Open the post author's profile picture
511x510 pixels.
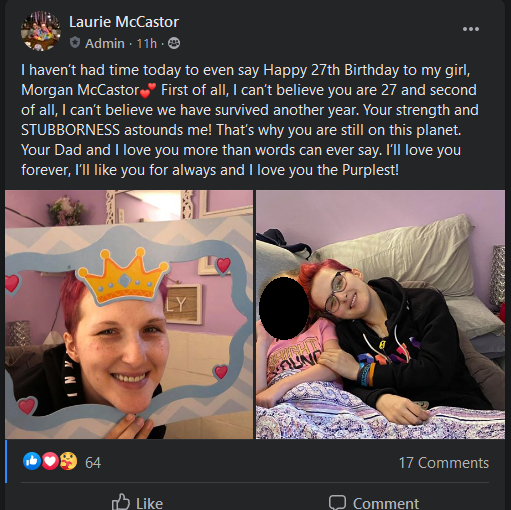(41, 31)
